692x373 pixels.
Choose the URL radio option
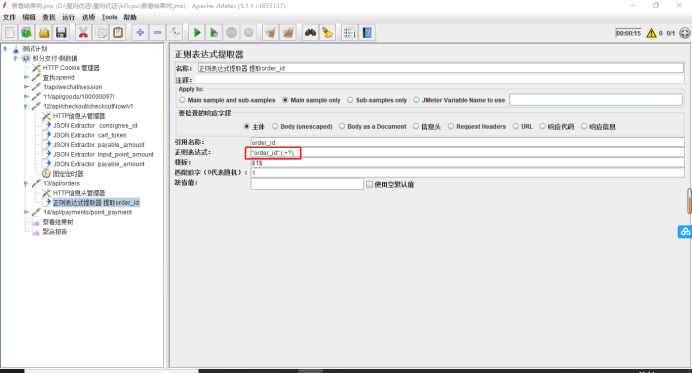(515, 126)
